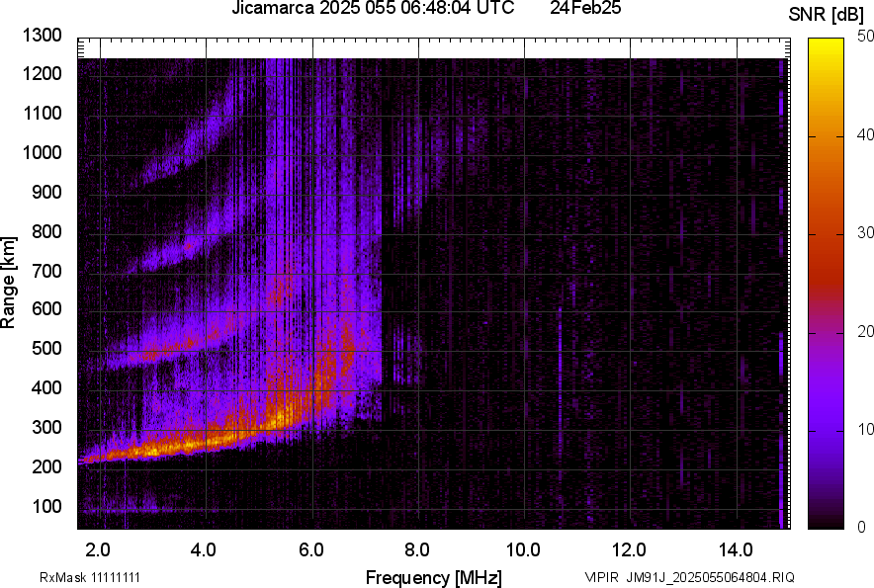Click the Jicamarca timestamp plot title
Viewport: 874px width, 588px height.
[x=373, y=9]
